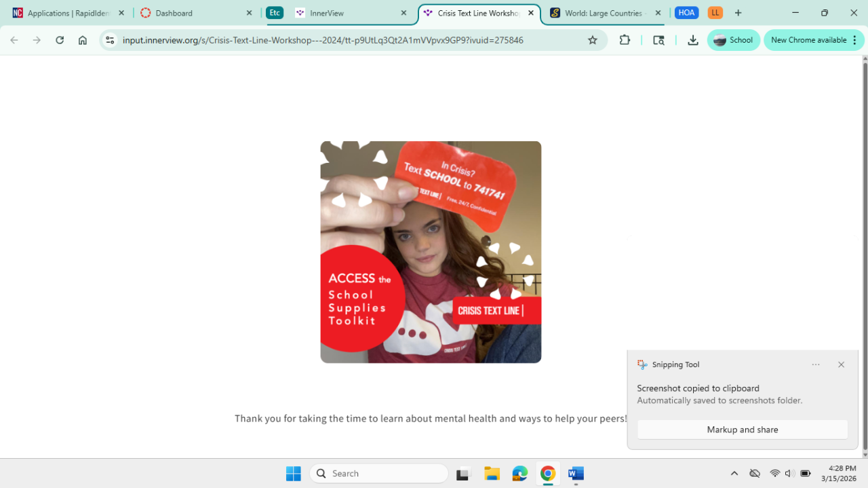Open Snipping Tool notification options menu
The width and height of the screenshot is (868, 488).
point(816,364)
